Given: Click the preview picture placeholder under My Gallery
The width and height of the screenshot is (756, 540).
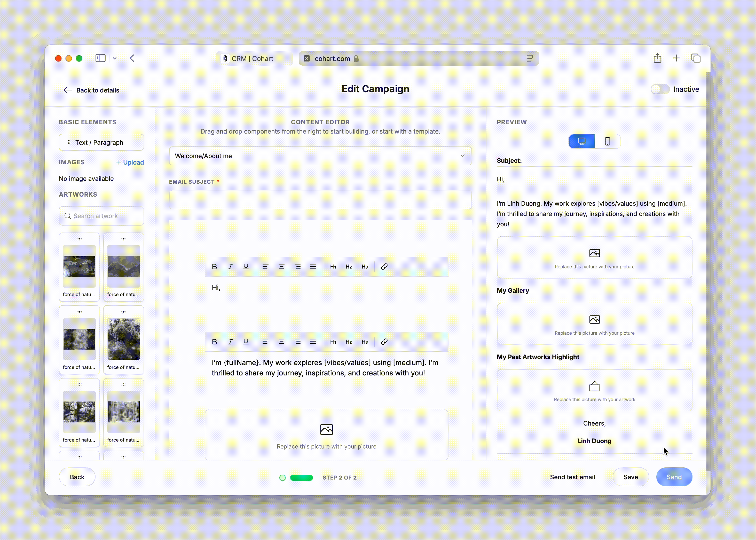Looking at the screenshot, I should click(x=595, y=324).
